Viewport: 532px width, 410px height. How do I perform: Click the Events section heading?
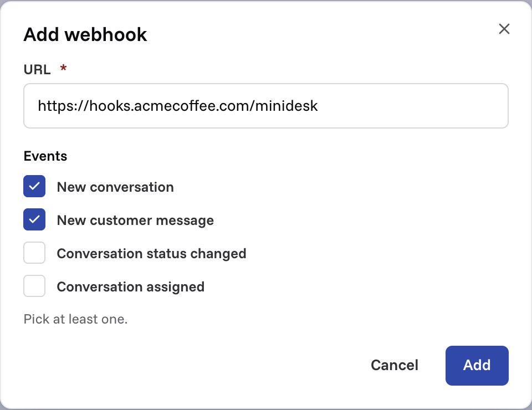45,156
